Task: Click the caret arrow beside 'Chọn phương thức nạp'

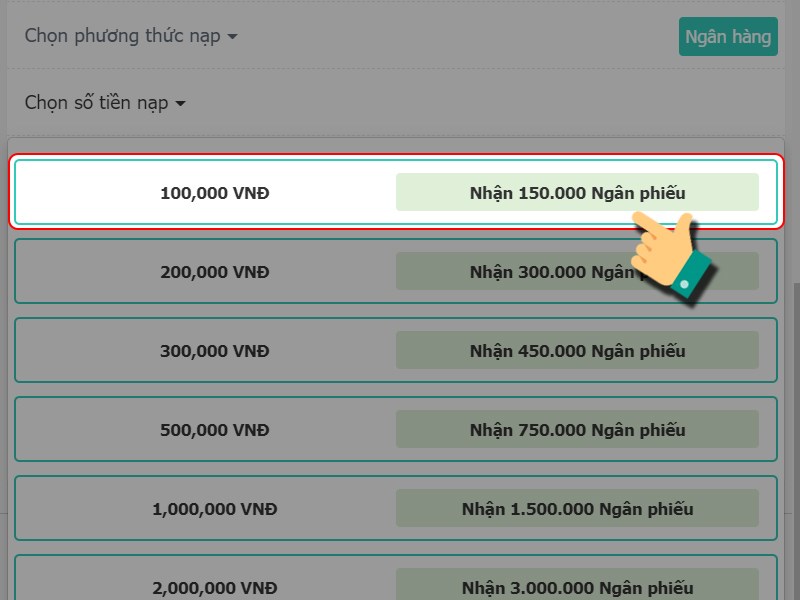Action: (233, 37)
